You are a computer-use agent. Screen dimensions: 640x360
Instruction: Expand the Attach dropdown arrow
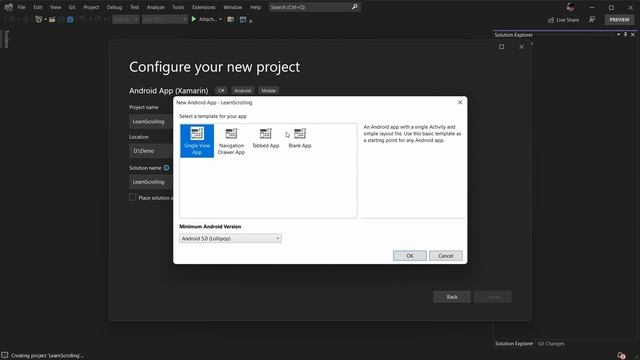tap(221, 19)
